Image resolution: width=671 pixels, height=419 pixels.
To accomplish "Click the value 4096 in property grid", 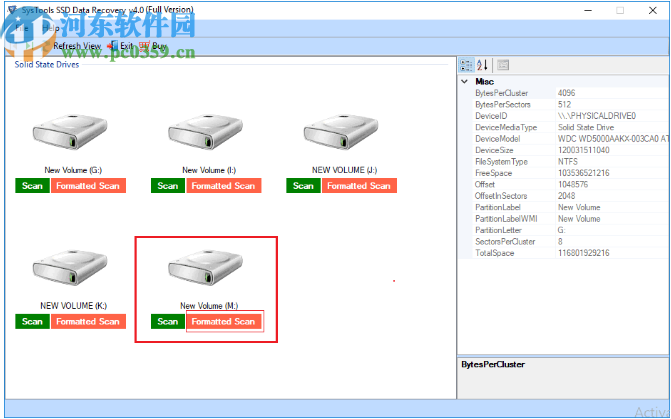I will pyautogui.click(x=567, y=93).
